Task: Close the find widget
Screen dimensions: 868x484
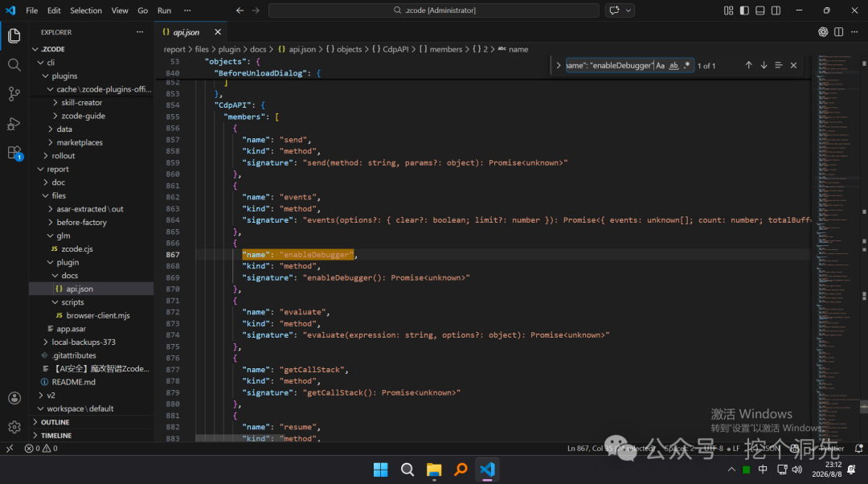Action: click(793, 65)
